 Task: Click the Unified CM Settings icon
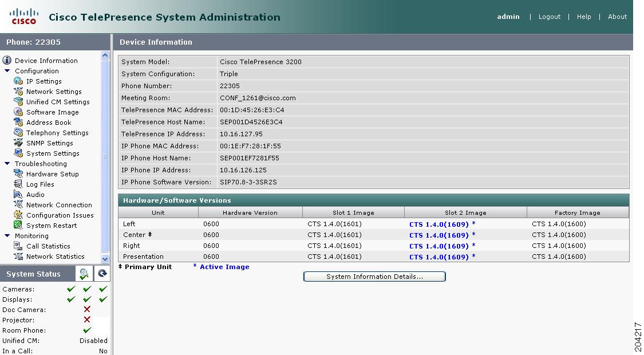click(x=18, y=101)
